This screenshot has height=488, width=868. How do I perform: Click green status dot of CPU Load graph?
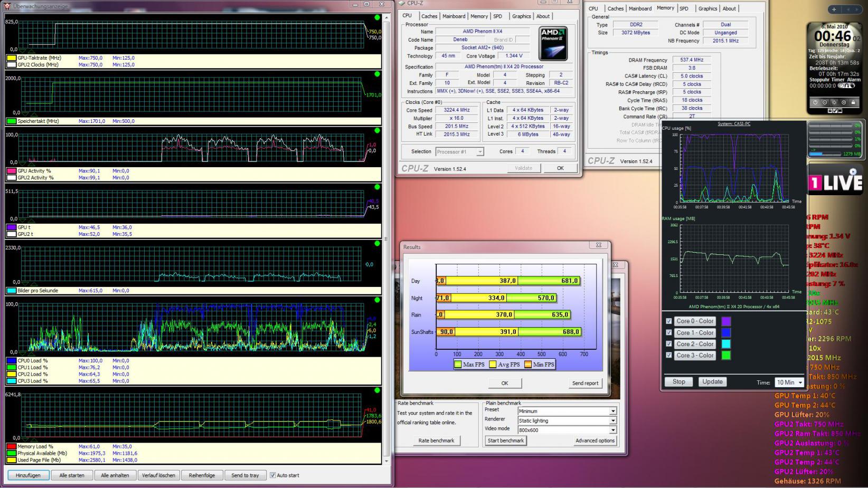tap(377, 300)
